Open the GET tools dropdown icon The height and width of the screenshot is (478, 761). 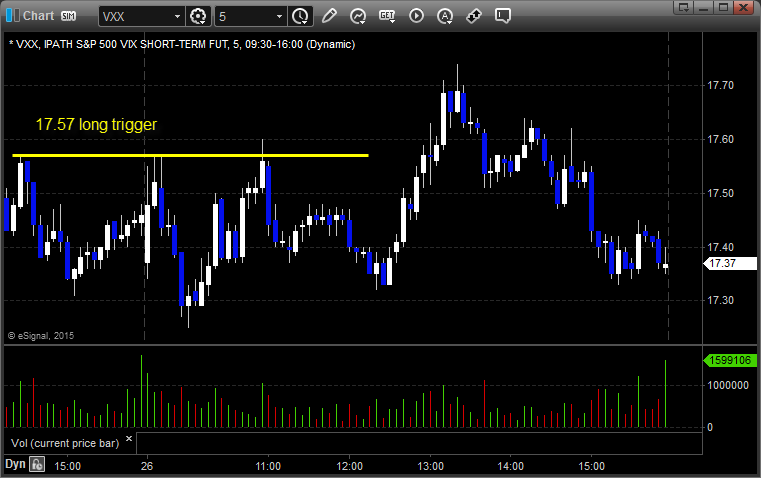pos(387,16)
